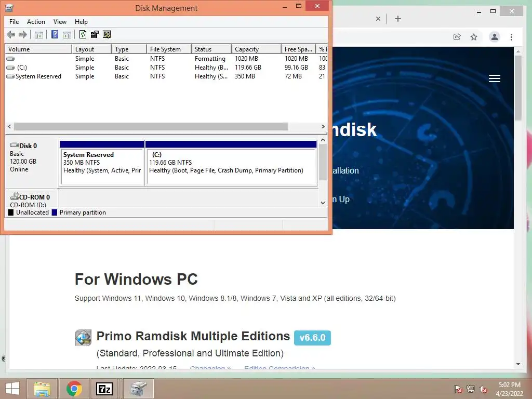Select the unnamed formatting volume drive icon
This screenshot has height=399, width=532.
click(x=10, y=59)
